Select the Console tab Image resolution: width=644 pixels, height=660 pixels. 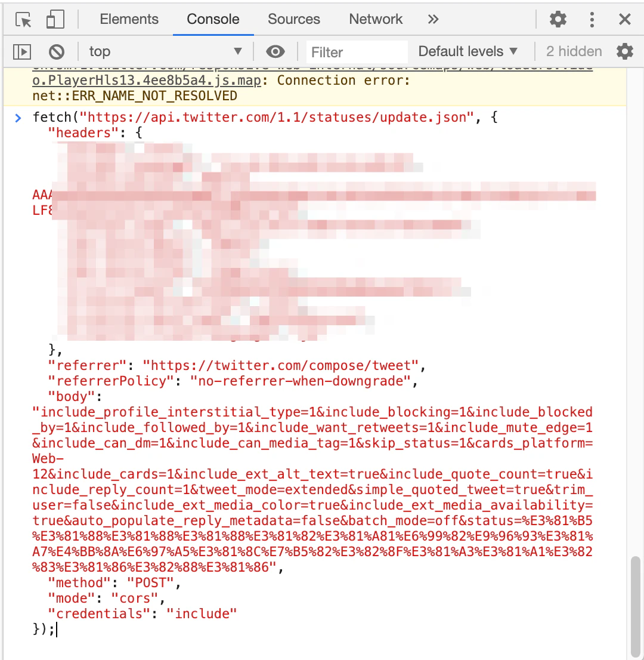(213, 19)
